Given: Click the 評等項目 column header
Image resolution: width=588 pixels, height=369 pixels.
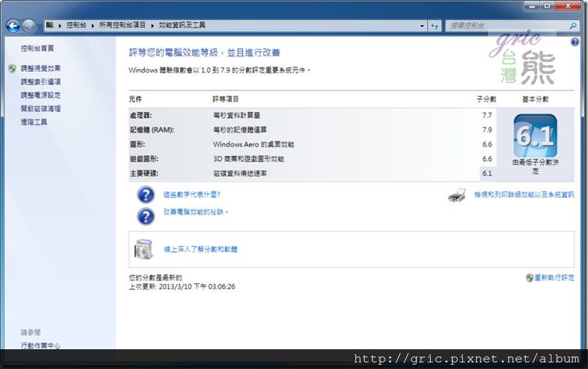Looking at the screenshot, I should (225, 99).
